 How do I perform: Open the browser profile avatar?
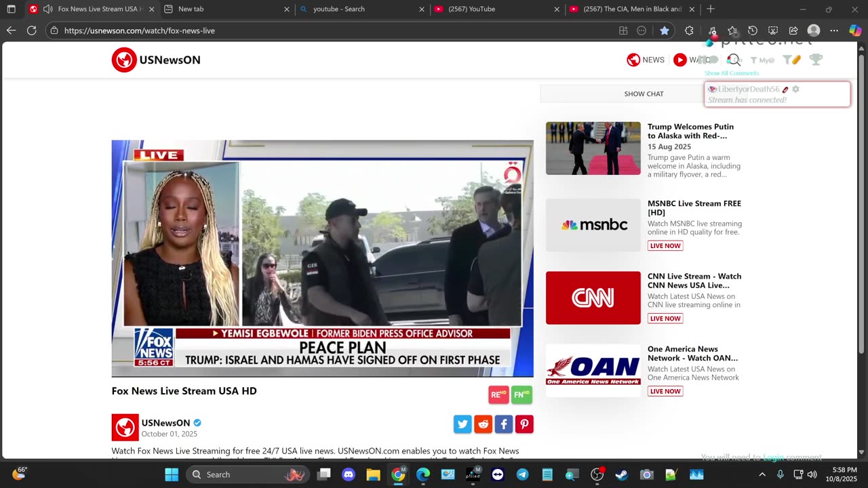click(x=814, y=30)
